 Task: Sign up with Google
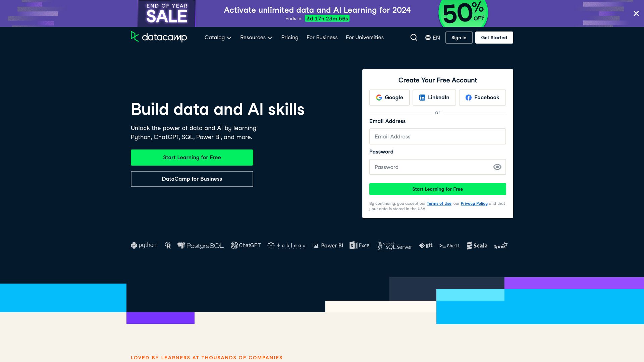(x=389, y=98)
